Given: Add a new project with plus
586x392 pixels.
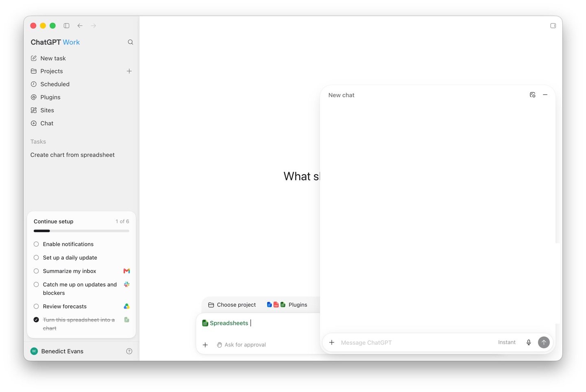Looking at the screenshot, I should click(x=129, y=71).
